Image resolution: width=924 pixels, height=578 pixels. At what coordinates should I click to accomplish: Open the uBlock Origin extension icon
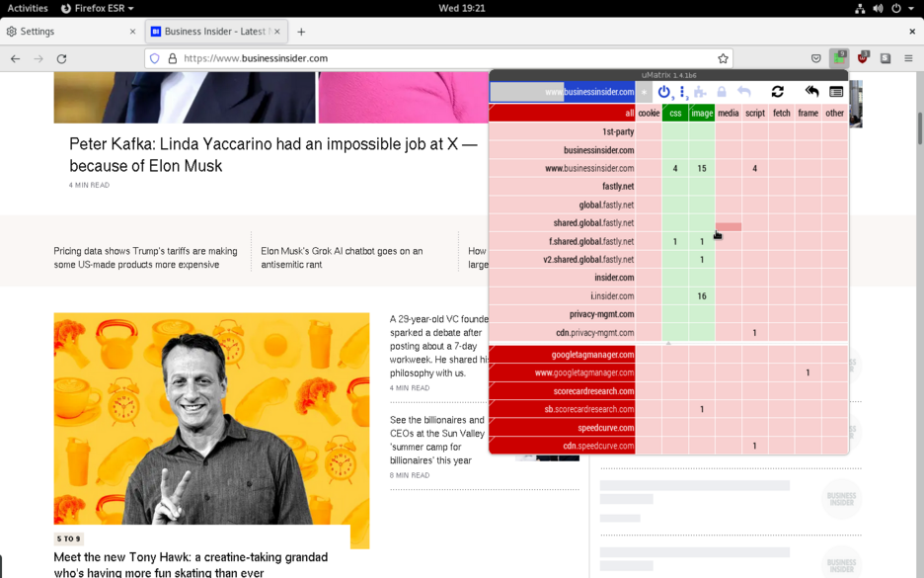863,57
